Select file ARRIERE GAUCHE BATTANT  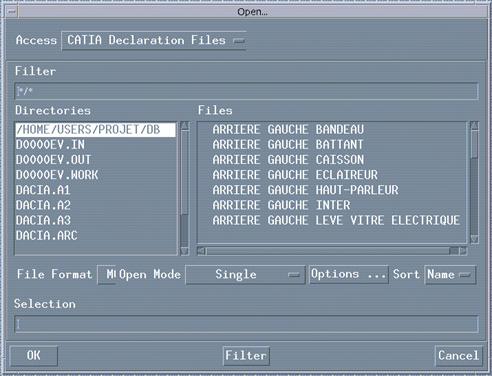(288, 145)
